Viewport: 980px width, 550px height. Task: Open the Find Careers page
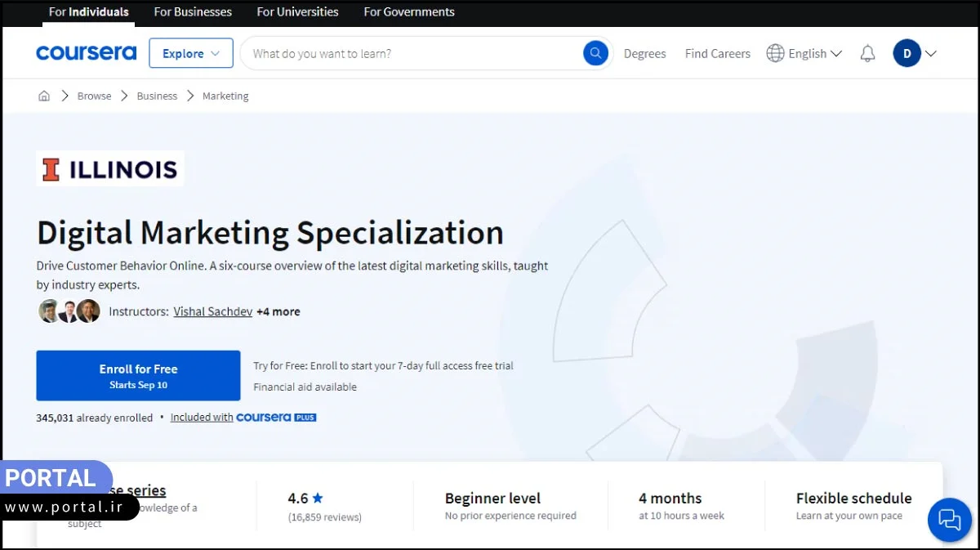coord(717,52)
